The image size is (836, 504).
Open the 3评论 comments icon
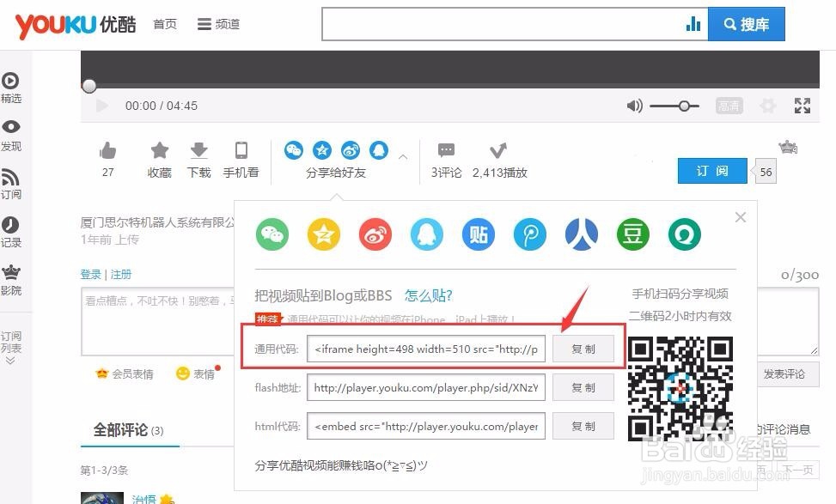coord(446,151)
